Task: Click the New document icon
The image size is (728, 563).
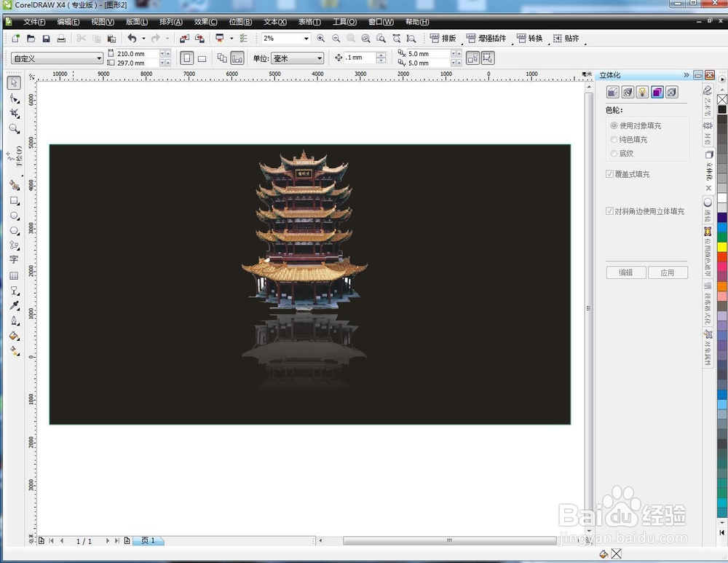Action: pyautogui.click(x=16, y=38)
